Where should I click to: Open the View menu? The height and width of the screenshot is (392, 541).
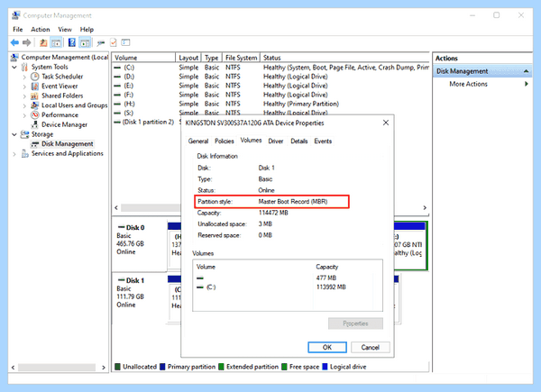(x=65, y=30)
